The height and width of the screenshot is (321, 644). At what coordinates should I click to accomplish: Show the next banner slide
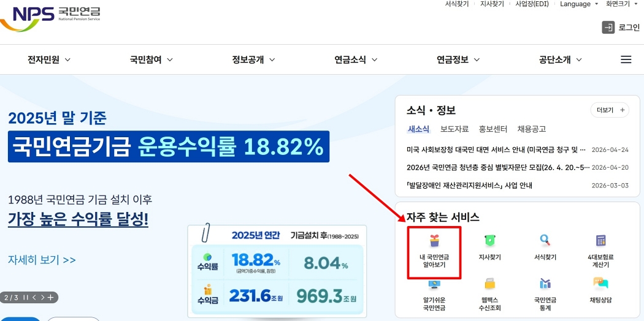[x=42, y=298]
